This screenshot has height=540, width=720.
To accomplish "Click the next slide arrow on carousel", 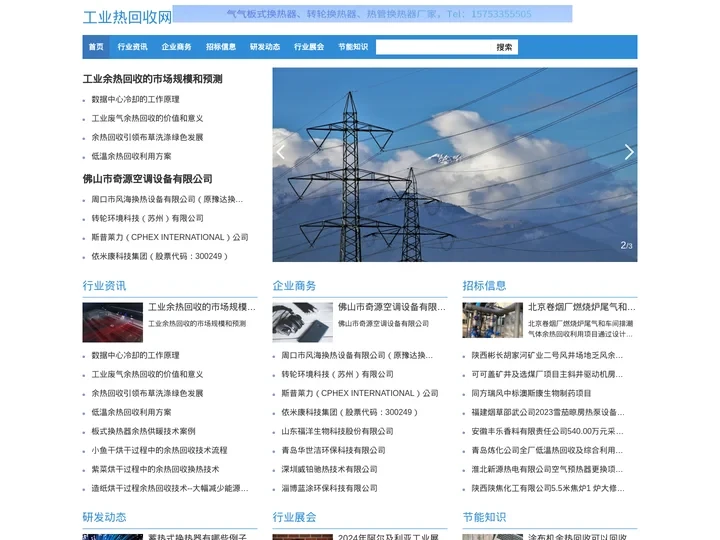I will click(x=629, y=152).
